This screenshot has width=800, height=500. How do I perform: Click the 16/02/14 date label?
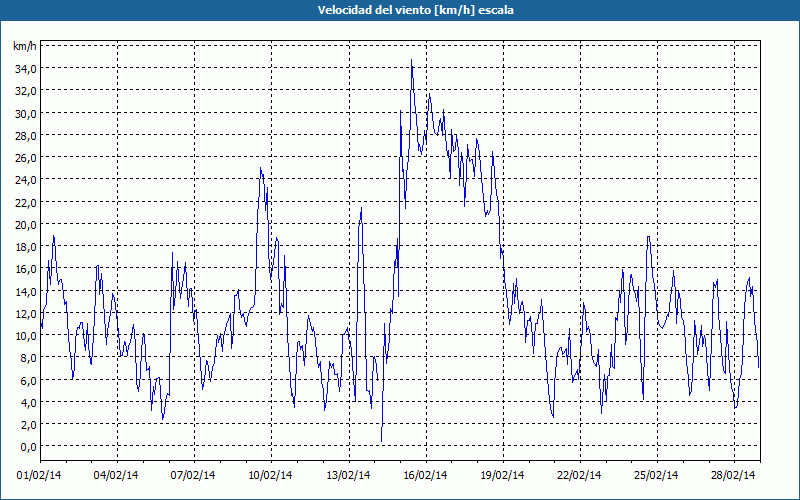[425, 475]
